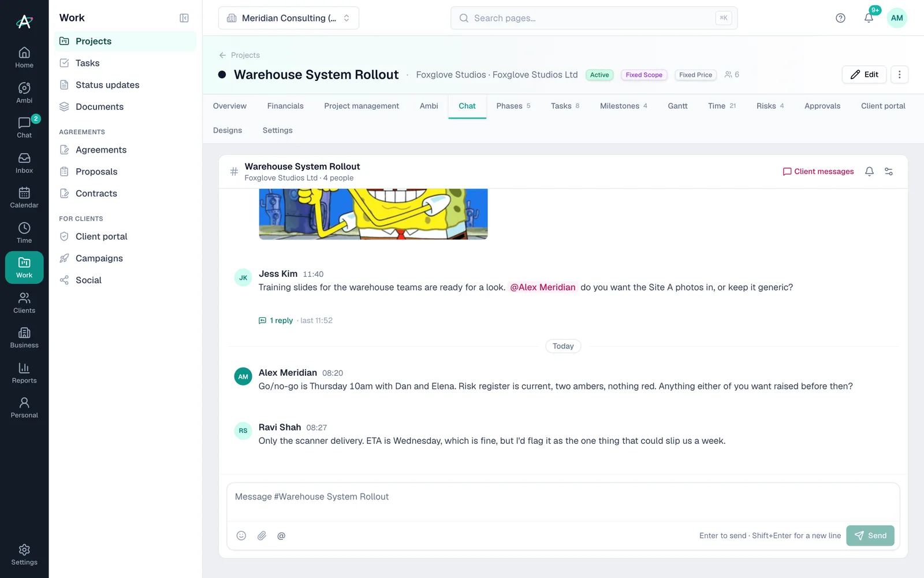Click the @Alex Meridian mention
924x578 pixels.
tap(543, 287)
